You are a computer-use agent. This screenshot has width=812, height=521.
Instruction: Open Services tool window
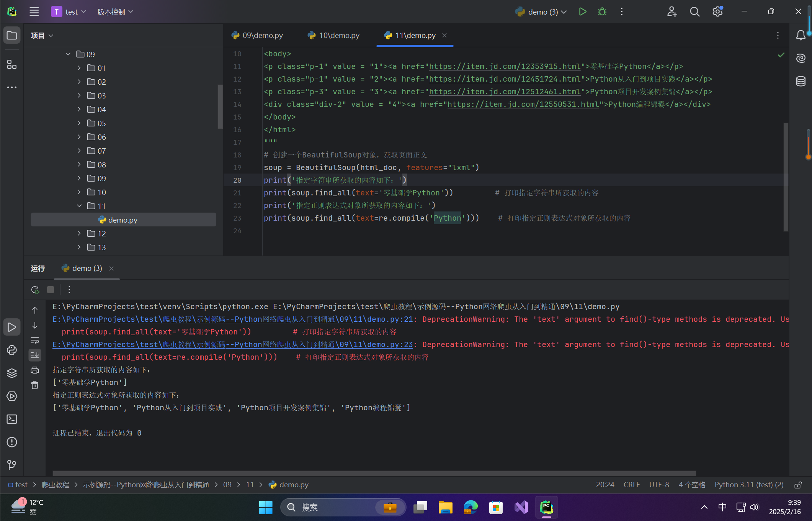click(x=12, y=396)
